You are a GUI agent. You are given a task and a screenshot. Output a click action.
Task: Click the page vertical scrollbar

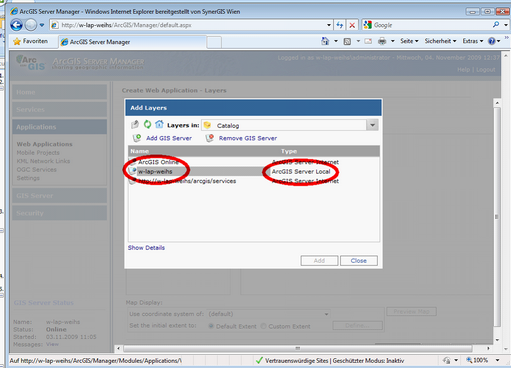pos(497,217)
